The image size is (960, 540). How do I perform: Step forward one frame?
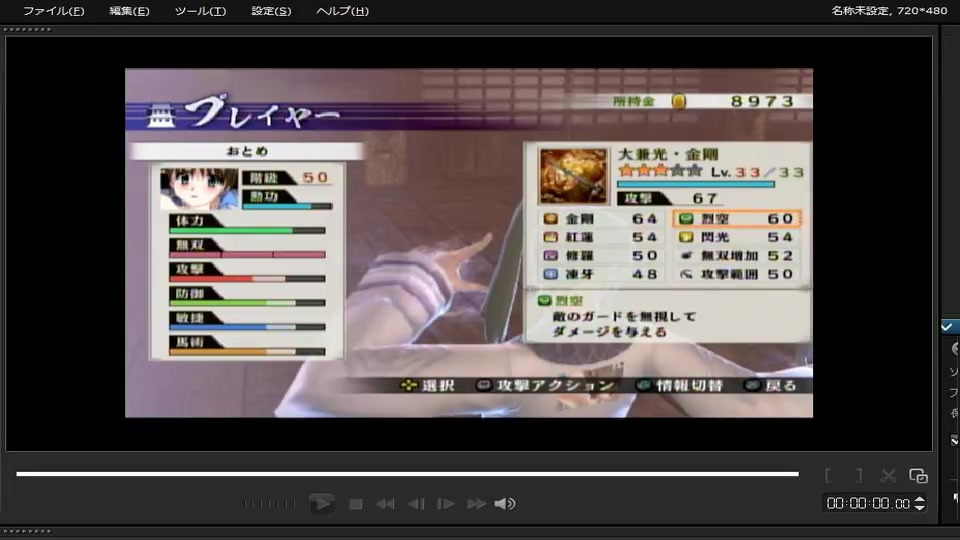pos(445,504)
